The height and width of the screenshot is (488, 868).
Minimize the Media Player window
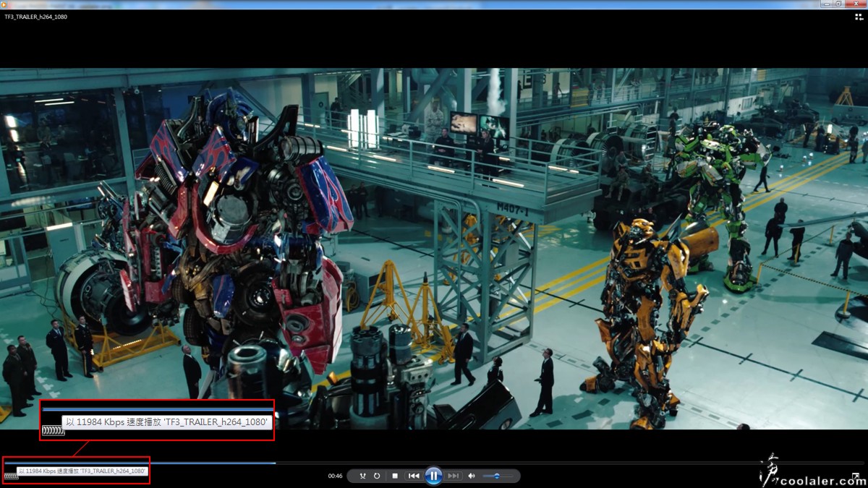click(825, 4)
